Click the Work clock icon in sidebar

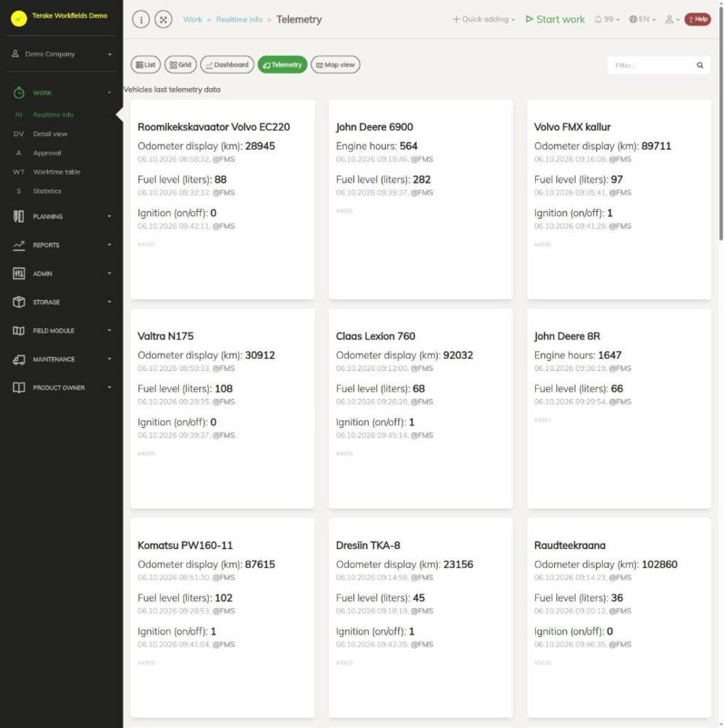click(x=18, y=93)
